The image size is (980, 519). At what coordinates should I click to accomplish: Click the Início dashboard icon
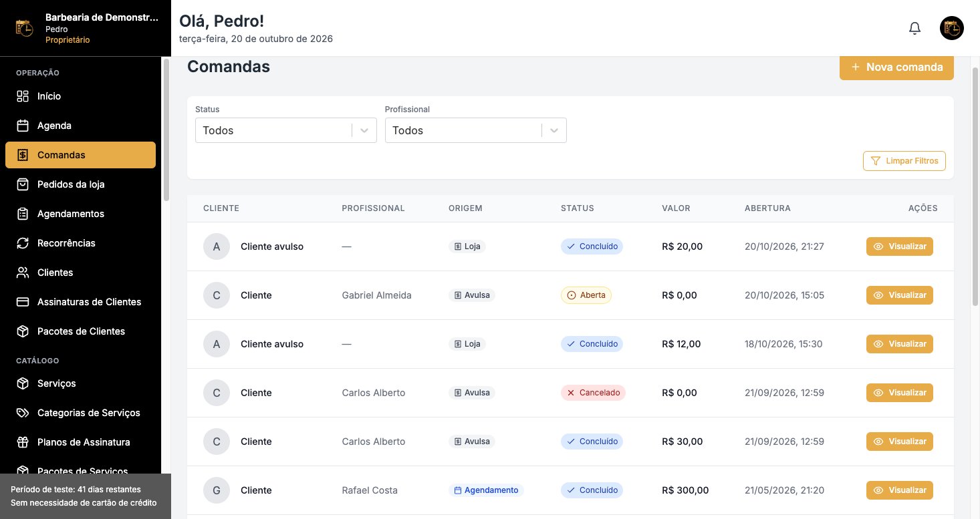tap(23, 96)
